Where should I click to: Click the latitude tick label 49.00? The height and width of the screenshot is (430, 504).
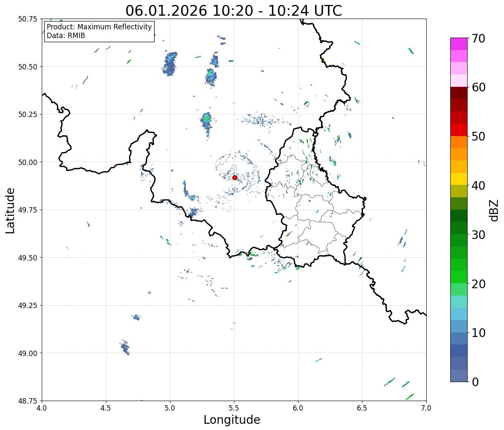pyautogui.click(x=28, y=353)
